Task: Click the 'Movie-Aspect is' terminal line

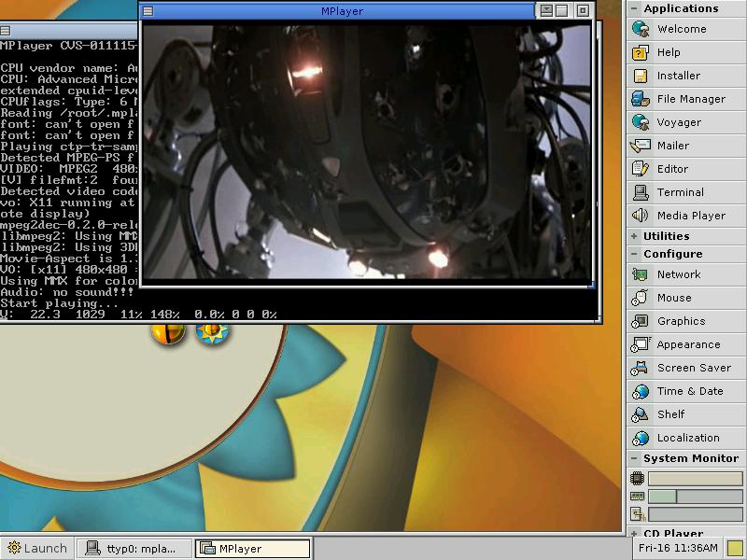Action: coord(69,259)
